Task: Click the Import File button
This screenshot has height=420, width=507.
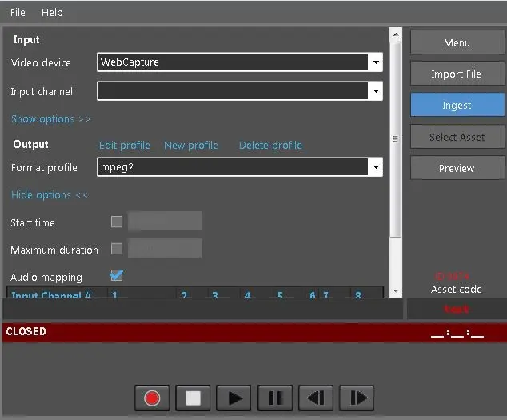Action: pos(457,74)
